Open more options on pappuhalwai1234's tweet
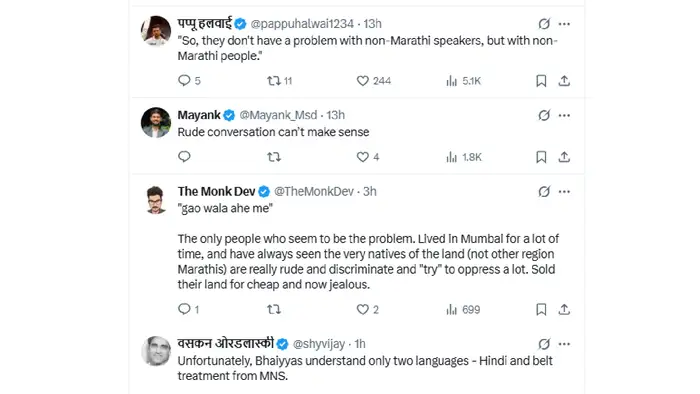Image resolution: width=700 pixels, height=394 pixels. 564,24
